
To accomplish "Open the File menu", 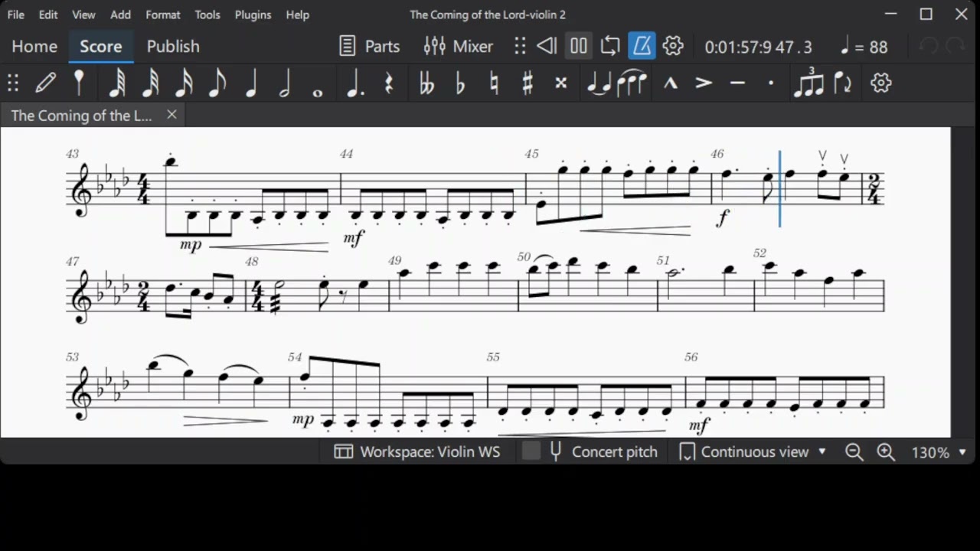I will pyautogui.click(x=15, y=15).
